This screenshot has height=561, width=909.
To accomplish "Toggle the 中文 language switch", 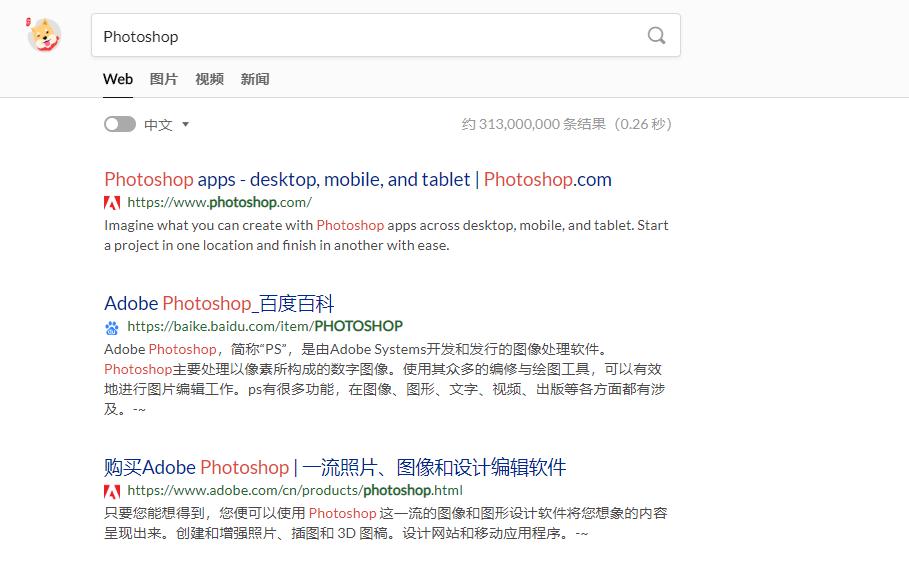I will [x=119, y=124].
